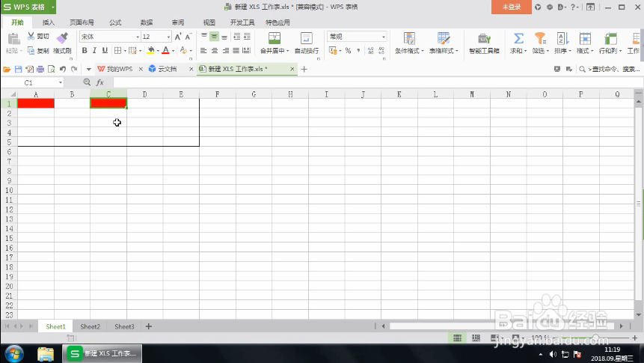Open the font size dropdown showing 12
The image size is (644, 363).
168,37
